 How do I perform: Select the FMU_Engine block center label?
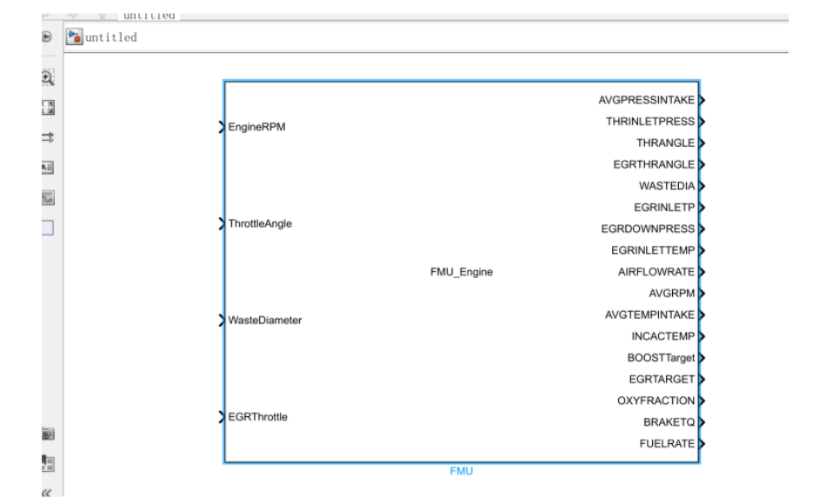click(x=461, y=272)
